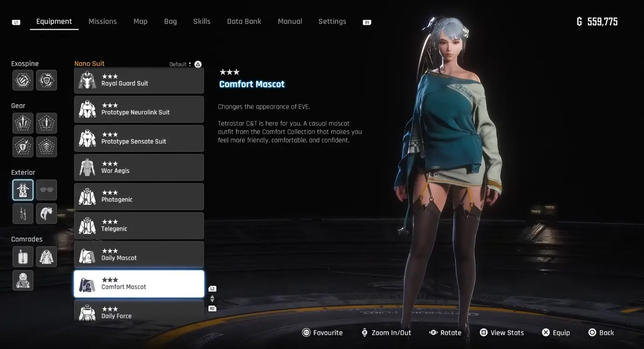Image resolution: width=644 pixels, height=349 pixels.
Task: Open the bottom-left Gear shield slot
Action: (x=22, y=147)
